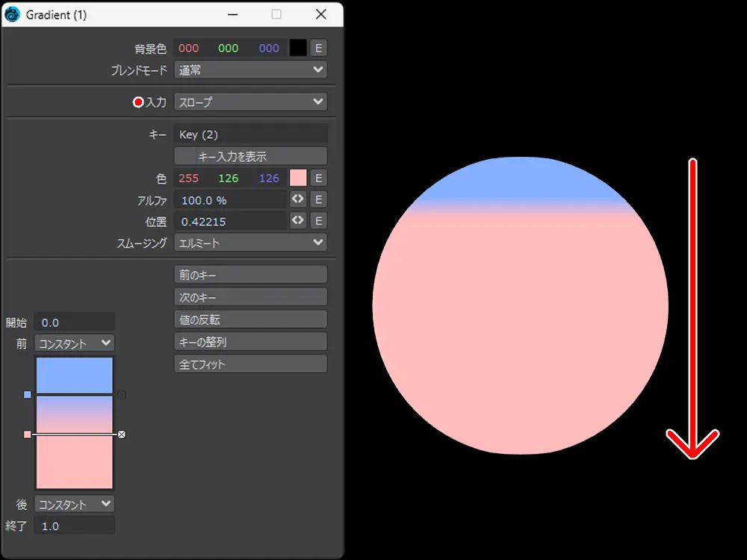Click the envelope E button for 色
This screenshot has width=747, height=560.
[318, 178]
